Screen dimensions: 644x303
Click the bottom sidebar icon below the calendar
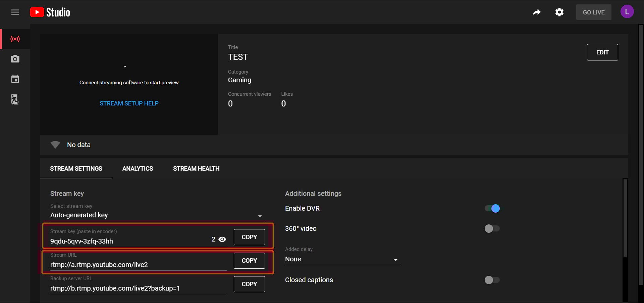click(x=15, y=99)
